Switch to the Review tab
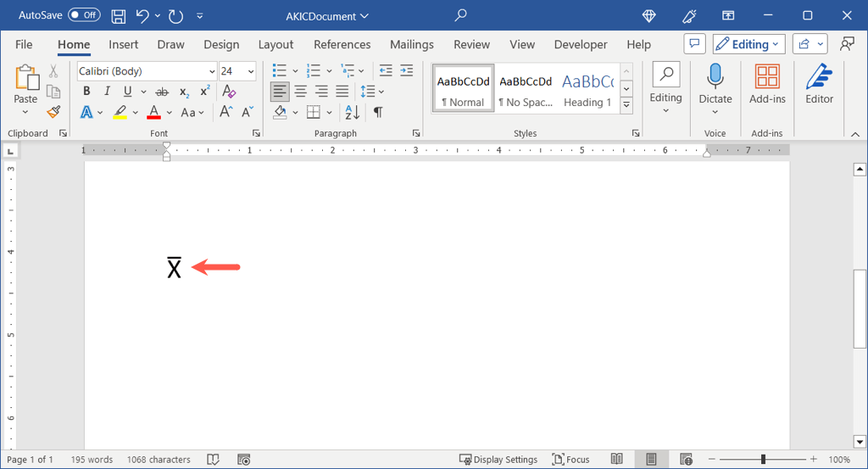Viewport: 868px width, 469px height. coord(471,44)
